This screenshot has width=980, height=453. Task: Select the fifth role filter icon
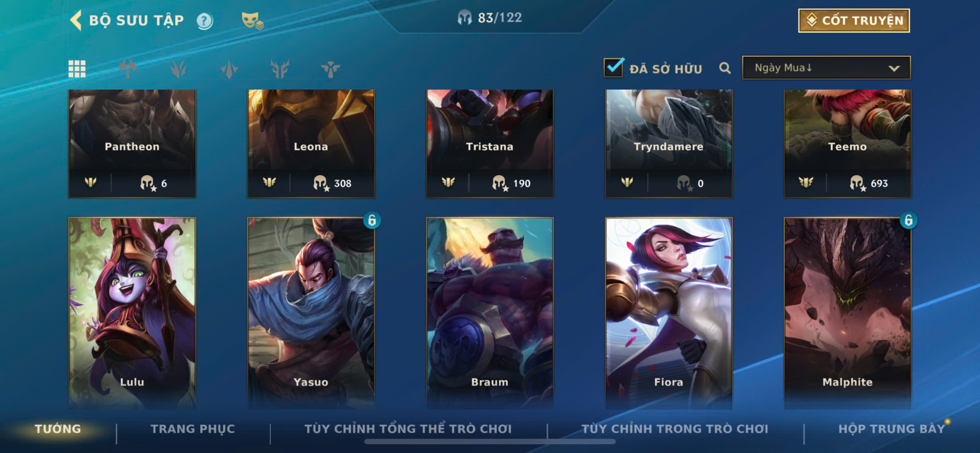click(x=330, y=69)
